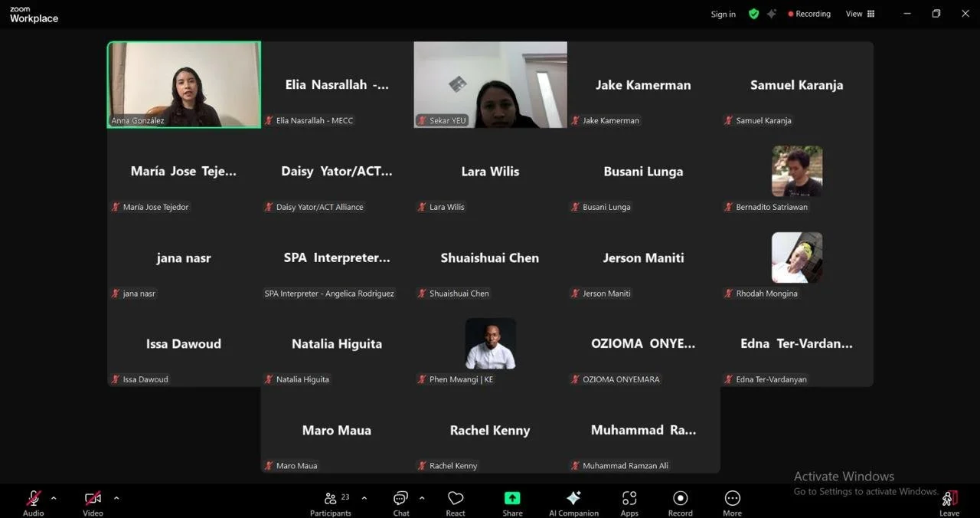This screenshot has height=518, width=980.
Task: Select the Lara Wilis large name
Action: click(x=490, y=172)
